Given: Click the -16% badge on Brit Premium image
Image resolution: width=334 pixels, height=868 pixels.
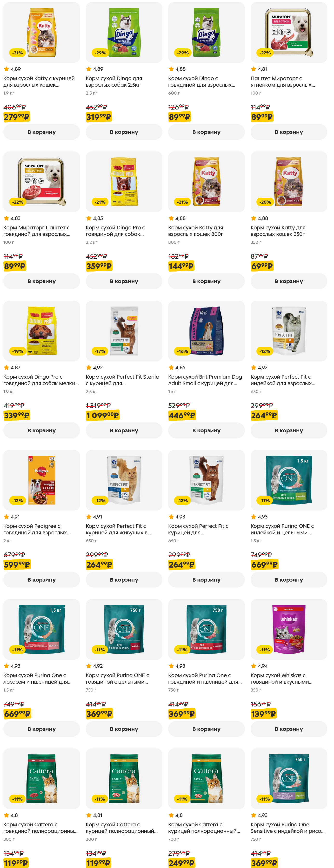Looking at the screenshot, I should pyautogui.click(x=182, y=351).
